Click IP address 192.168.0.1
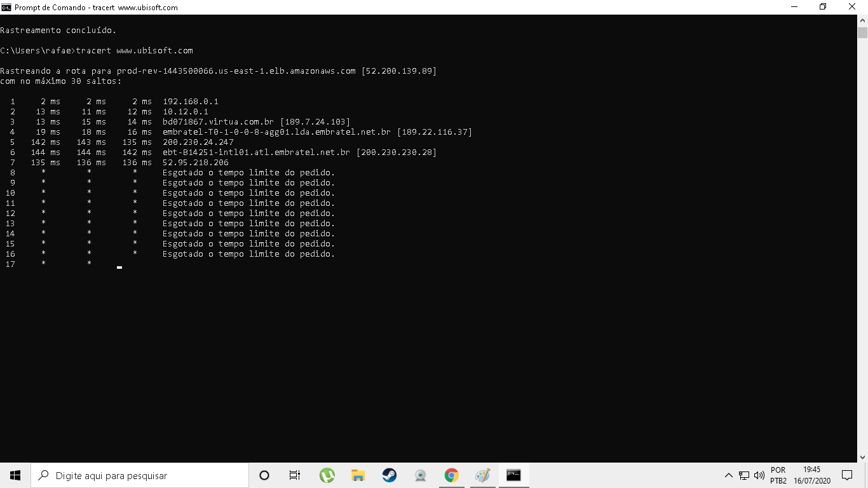 click(x=191, y=101)
